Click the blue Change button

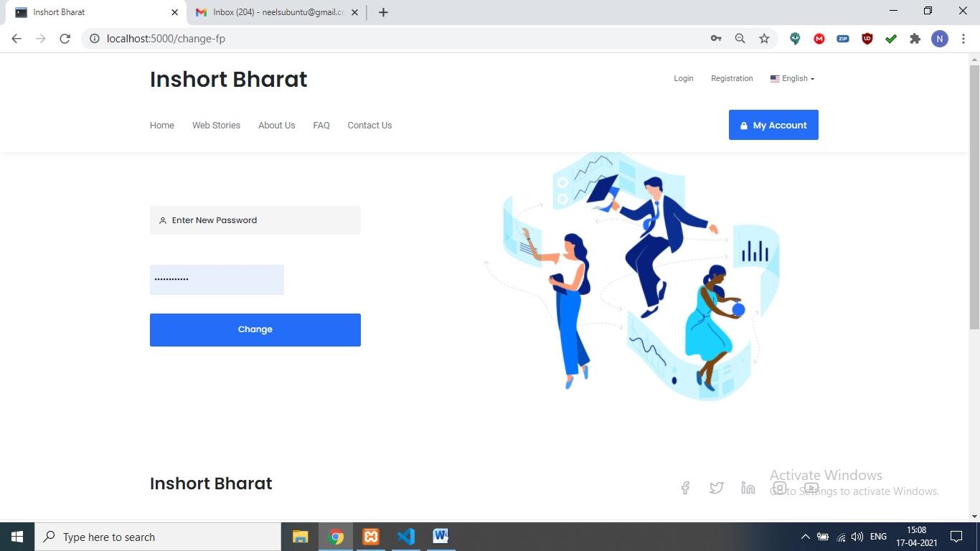tap(255, 330)
